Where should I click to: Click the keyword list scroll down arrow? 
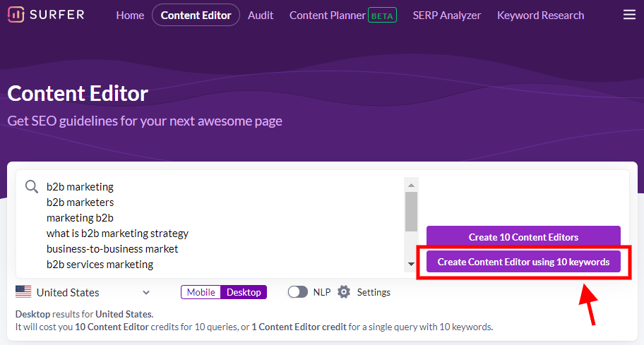coord(411,264)
